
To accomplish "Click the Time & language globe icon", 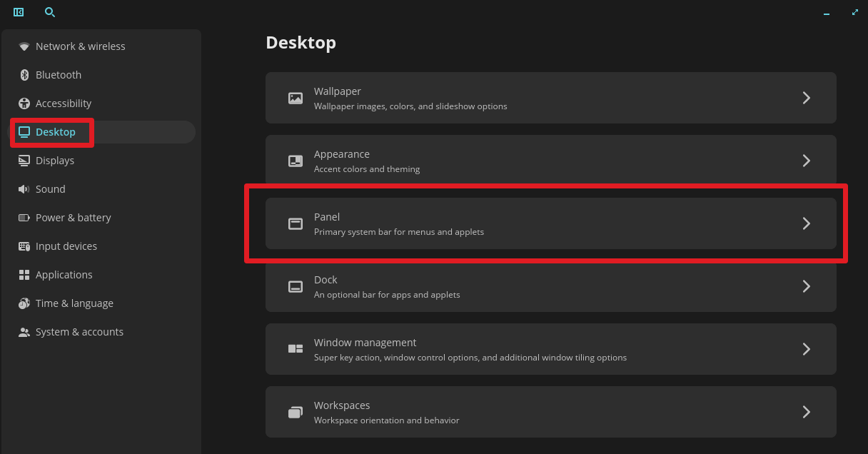I will 24,303.
